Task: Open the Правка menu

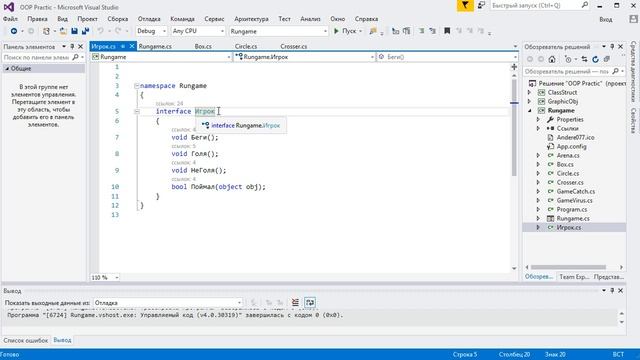Action: (38, 19)
